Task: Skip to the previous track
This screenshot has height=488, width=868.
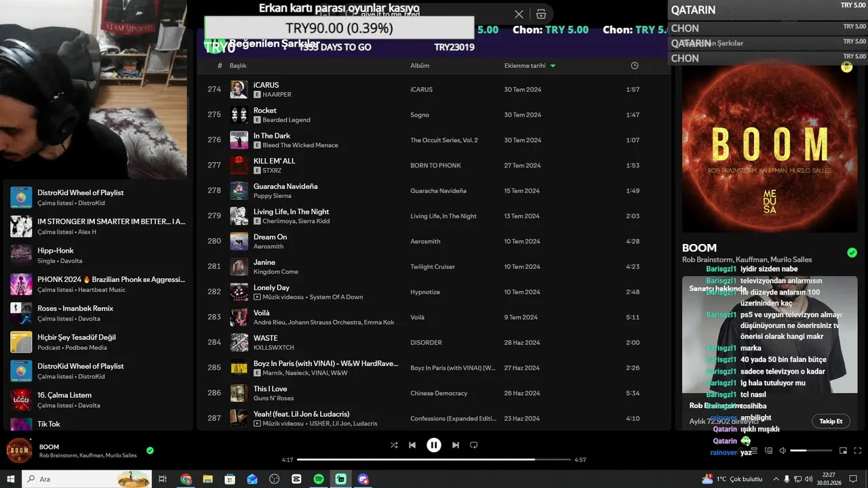Action: coord(412,445)
